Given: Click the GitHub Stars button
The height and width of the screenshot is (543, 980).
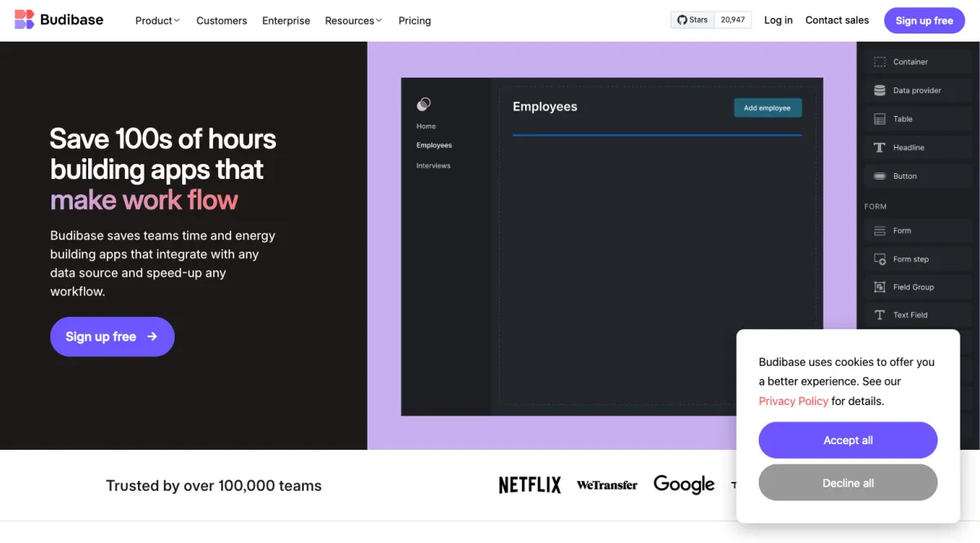Looking at the screenshot, I should click(693, 20).
